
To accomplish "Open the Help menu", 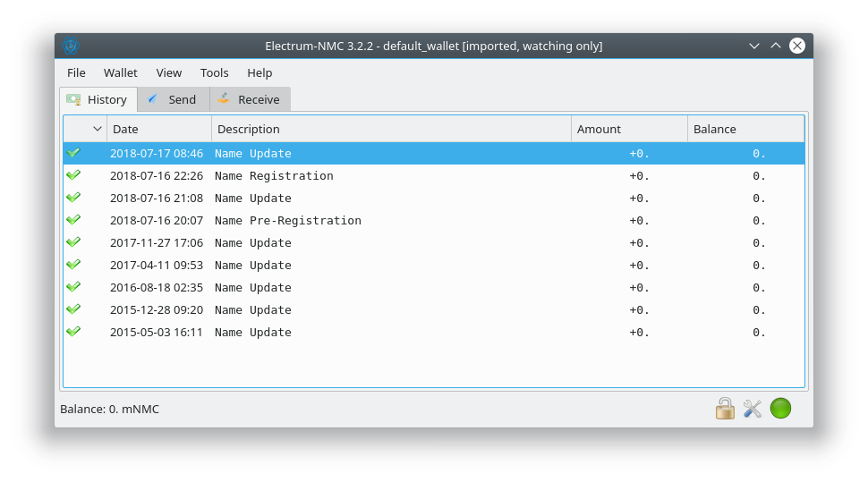I will pos(260,73).
